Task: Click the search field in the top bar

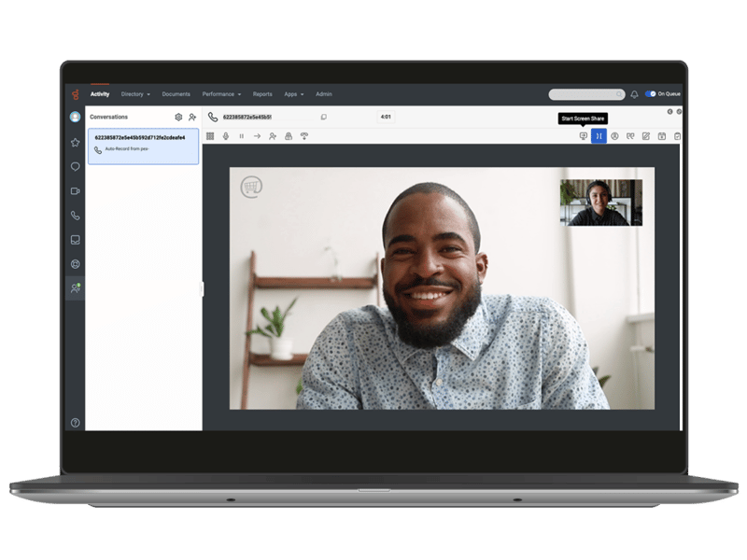Action: pos(585,94)
